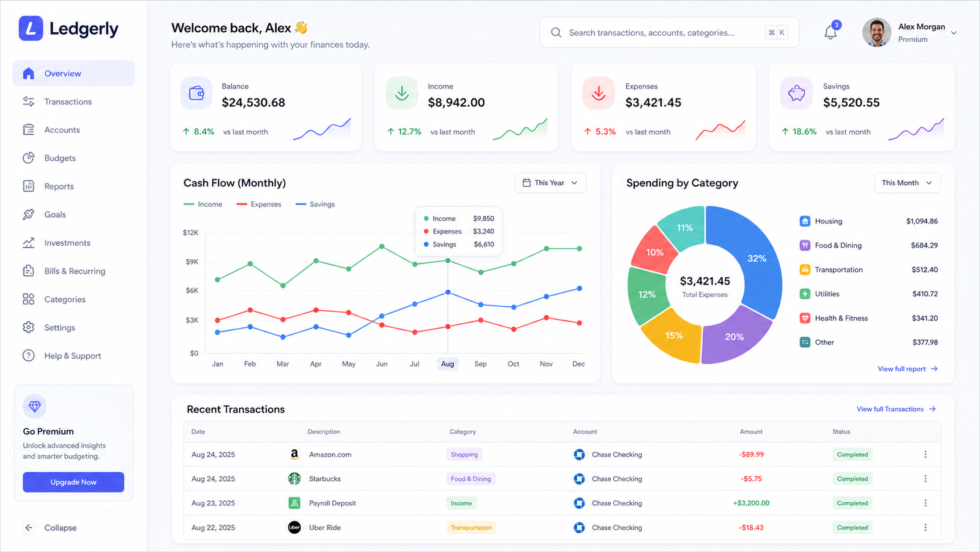980x552 pixels.
Task: Click the Savings piggy bank icon
Action: 796,93
